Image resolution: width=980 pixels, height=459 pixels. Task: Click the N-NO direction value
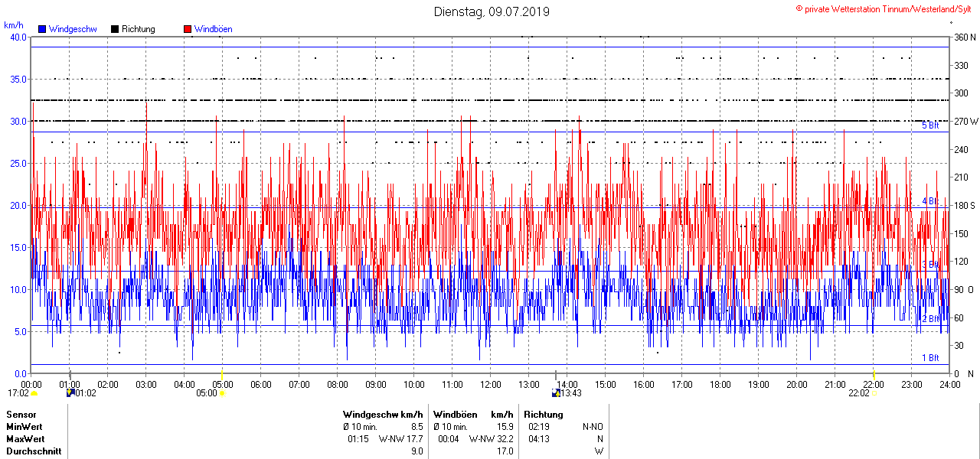593,427
